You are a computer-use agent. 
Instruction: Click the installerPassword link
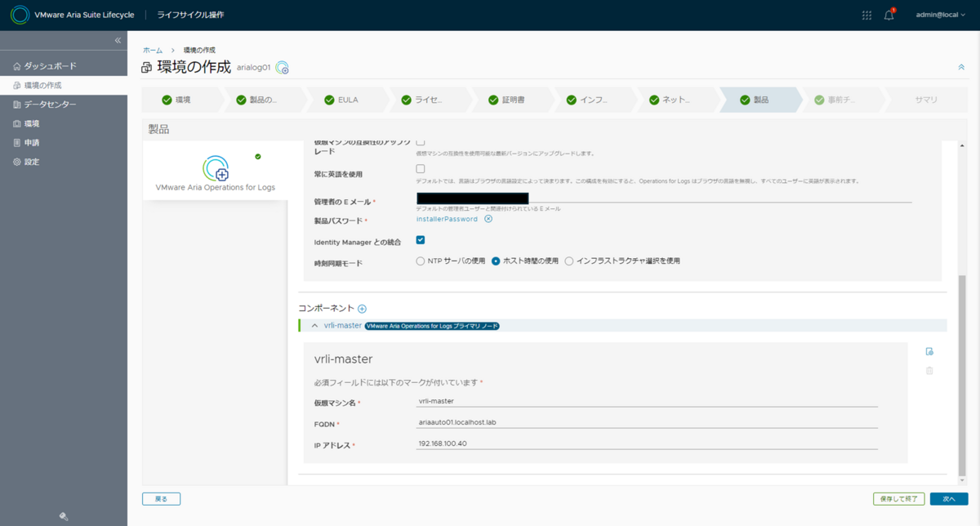pos(447,219)
